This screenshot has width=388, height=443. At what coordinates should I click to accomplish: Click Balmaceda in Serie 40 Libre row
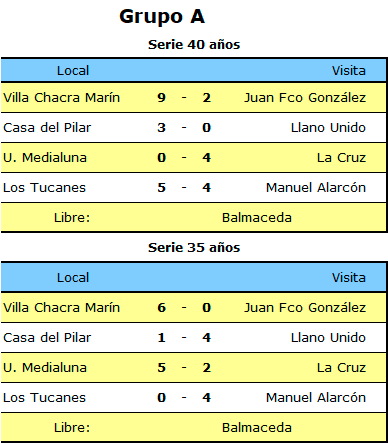tap(257, 218)
